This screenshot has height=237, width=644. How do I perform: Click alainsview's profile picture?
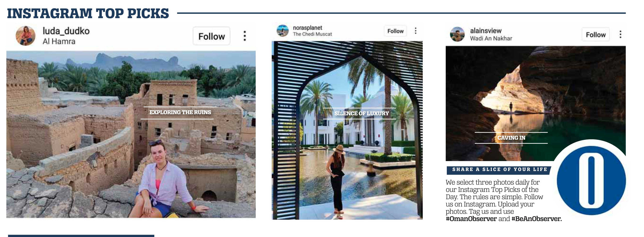click(457, 34)
